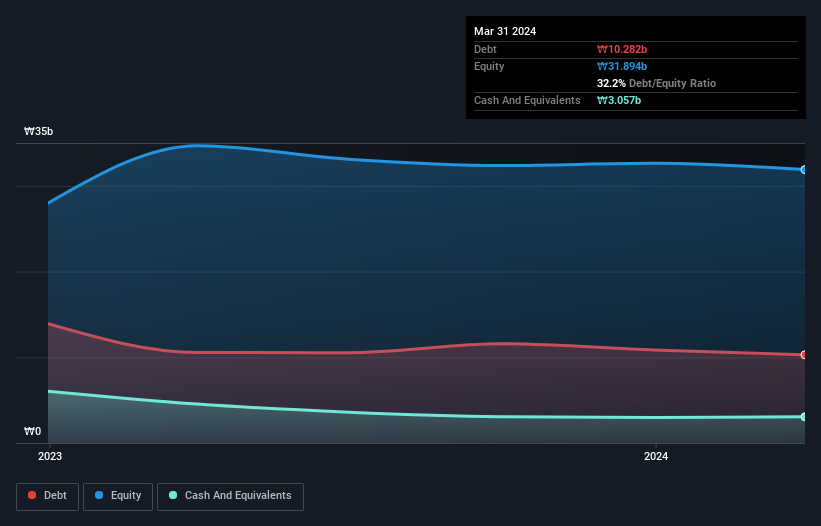The image size is (821, 526).
Task: Toggle Cash And Equivalents legend button
Action: [230, 496]
